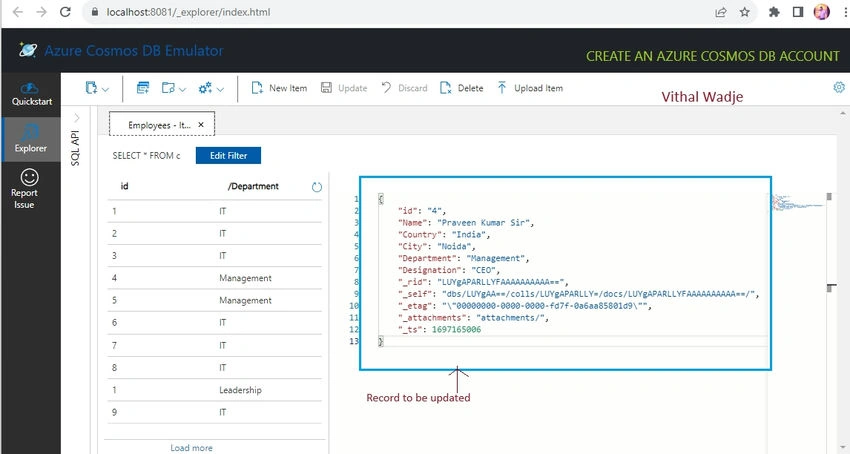Close the Employees - Items tab
Screen dimensions: 850x454
(201, 125)
